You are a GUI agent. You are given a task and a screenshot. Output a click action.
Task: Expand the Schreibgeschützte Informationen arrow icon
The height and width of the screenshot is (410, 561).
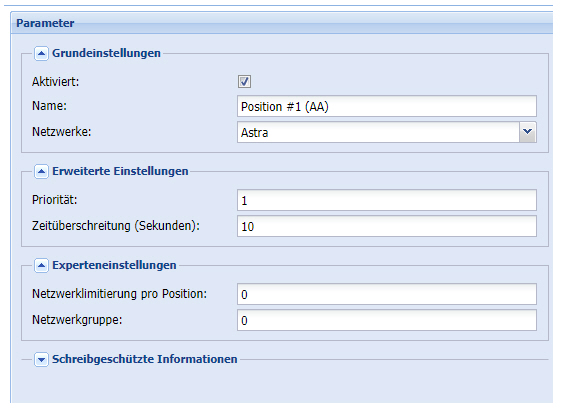(41, 360)
